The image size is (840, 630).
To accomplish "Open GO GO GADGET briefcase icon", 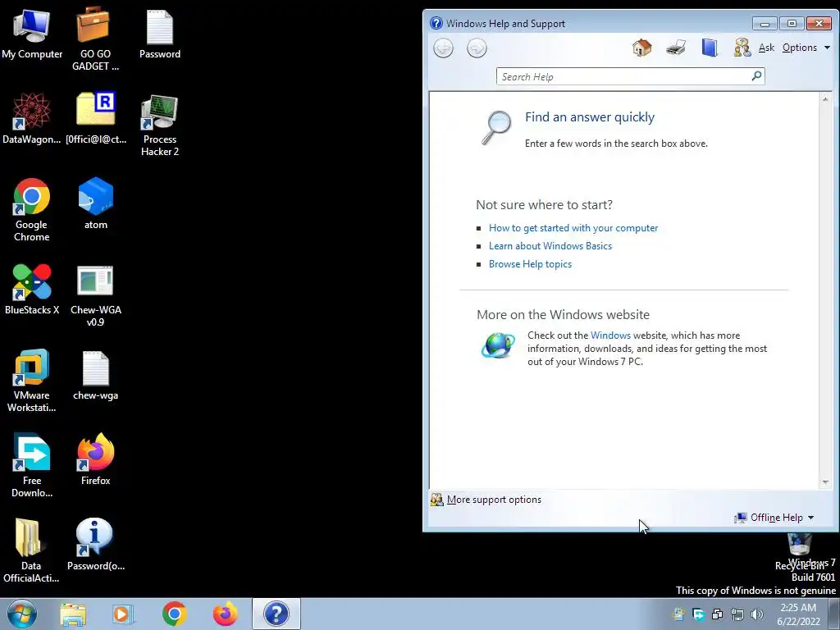I will coord(95,39).
